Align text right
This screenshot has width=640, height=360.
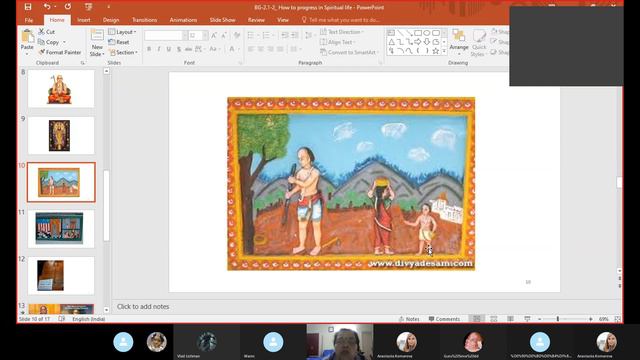pos(270,49)
